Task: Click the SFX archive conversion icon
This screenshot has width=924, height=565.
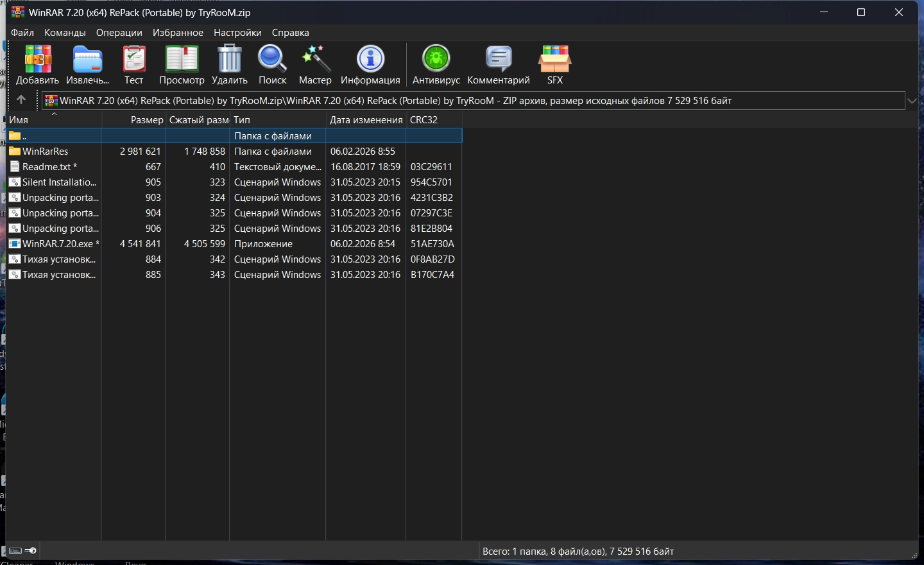Action: (554, 59)
